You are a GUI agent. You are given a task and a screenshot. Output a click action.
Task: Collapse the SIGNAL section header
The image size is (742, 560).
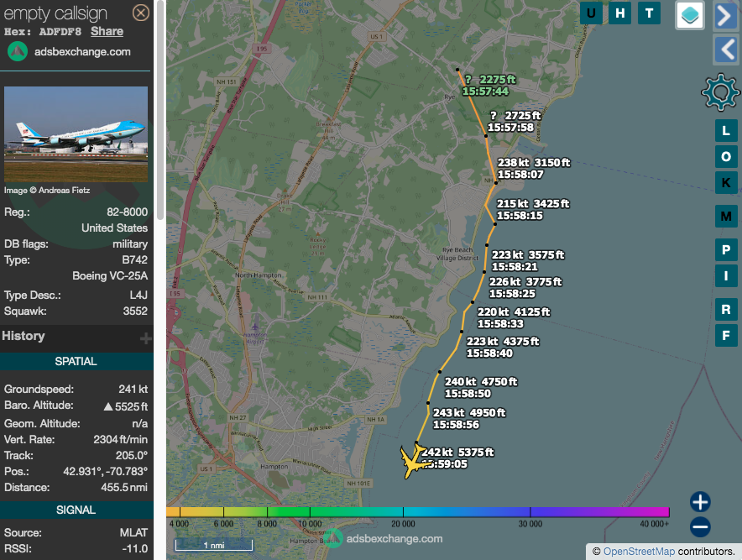click(76, 510)
